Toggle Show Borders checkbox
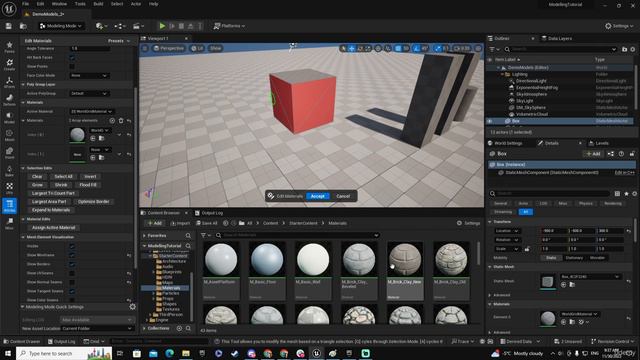This screenshot has width=640, height=360. (72, 264)
